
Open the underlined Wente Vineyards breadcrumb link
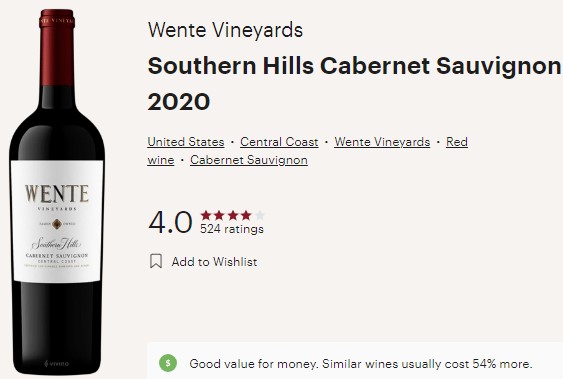click(382, 142)
